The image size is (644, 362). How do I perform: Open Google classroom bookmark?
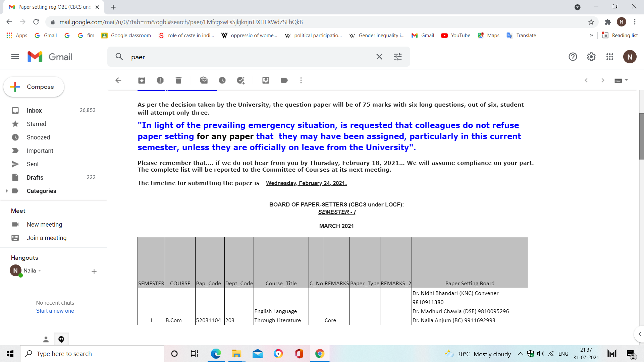point(126,36)
